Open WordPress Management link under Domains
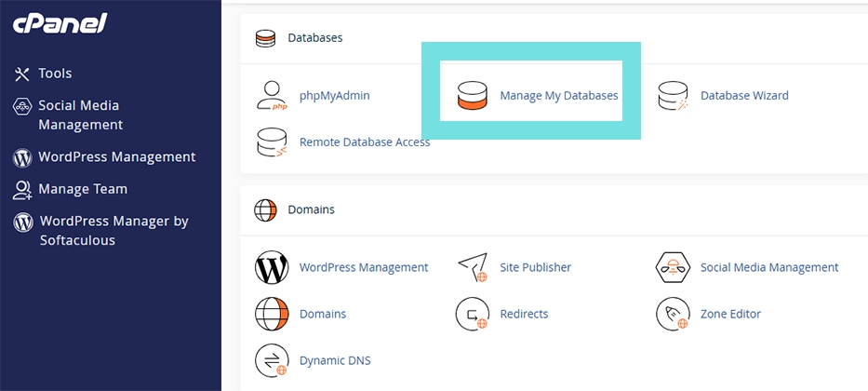The width and height of the screenshot is (868, 391). 364,267
